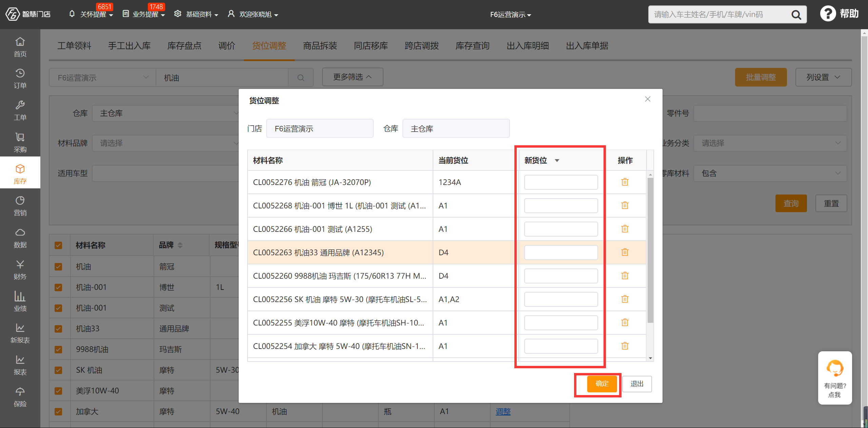Screen dimensions: 868x428
Task: Uncheck the 9988机油 row checkbox
Action: click(x=58, y=350)
